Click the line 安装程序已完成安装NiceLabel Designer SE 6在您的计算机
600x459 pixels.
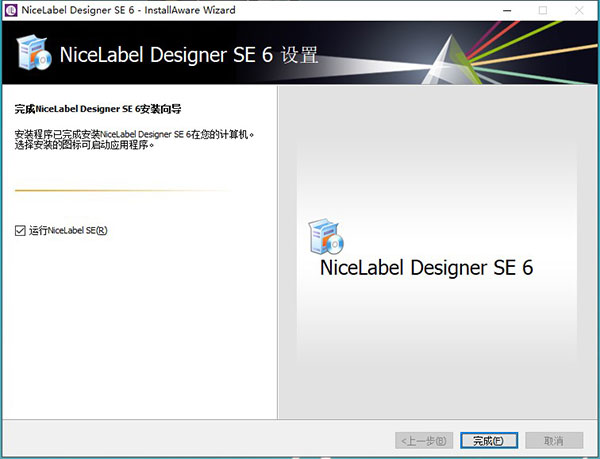click(134, 135)
